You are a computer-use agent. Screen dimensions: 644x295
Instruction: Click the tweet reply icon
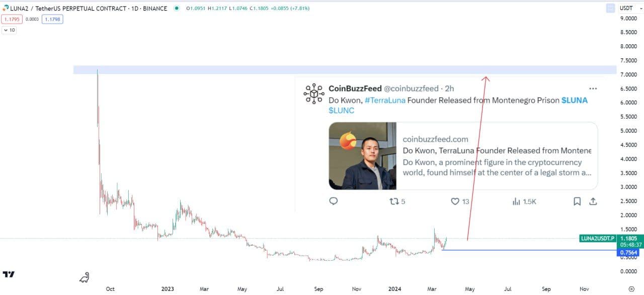(333, 201)
